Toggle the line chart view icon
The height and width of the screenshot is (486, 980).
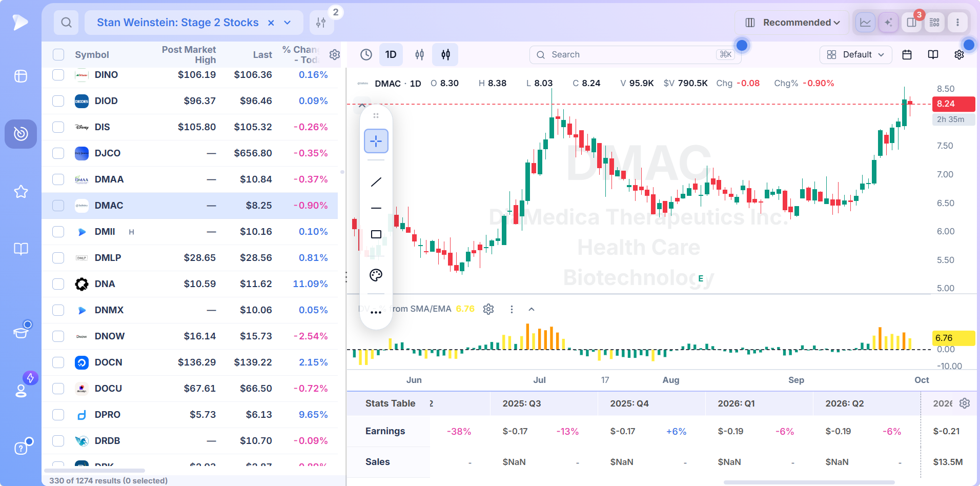click(x=865, y=23)
